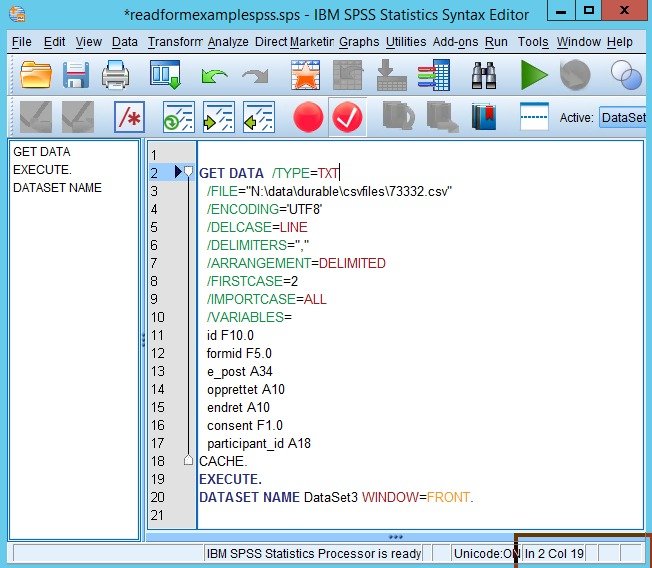Image resolution: width=652 pixels, height=568 pixels.
Task: Click the Open file folder icon
Action: coord(36,75)
